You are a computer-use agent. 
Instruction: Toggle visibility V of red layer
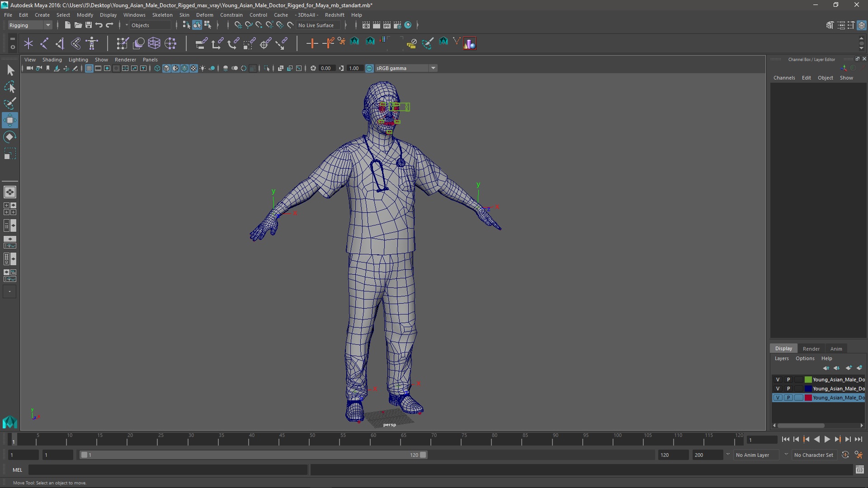tap(778, 398)
